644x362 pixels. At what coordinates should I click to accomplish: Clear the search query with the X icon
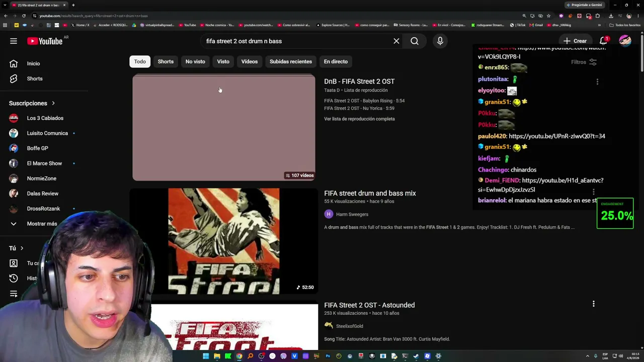click(396, 41)
